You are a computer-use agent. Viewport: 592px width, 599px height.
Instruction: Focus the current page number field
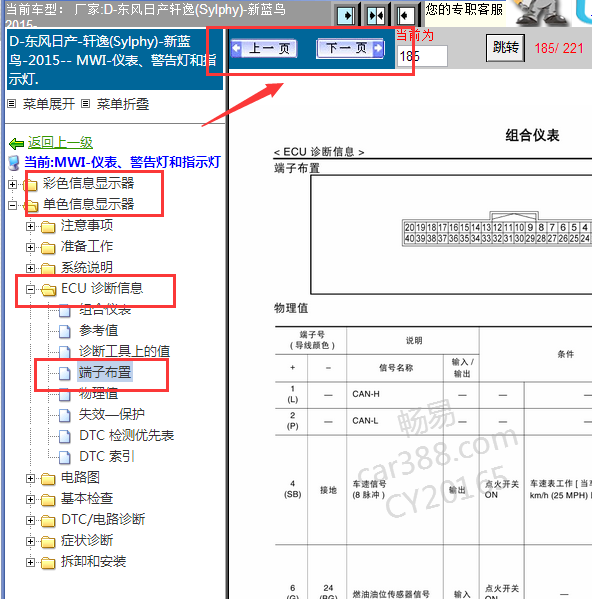[x=422, y=56]
